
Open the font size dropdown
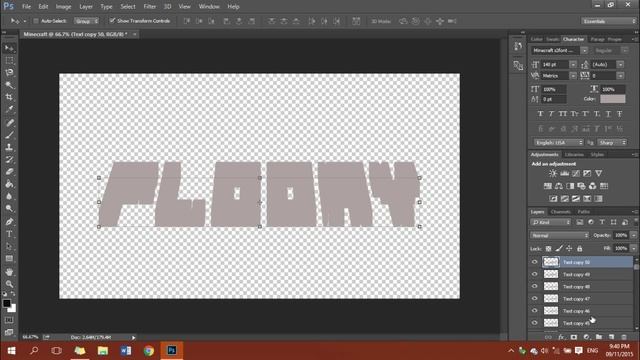click(x=573, y=64)
